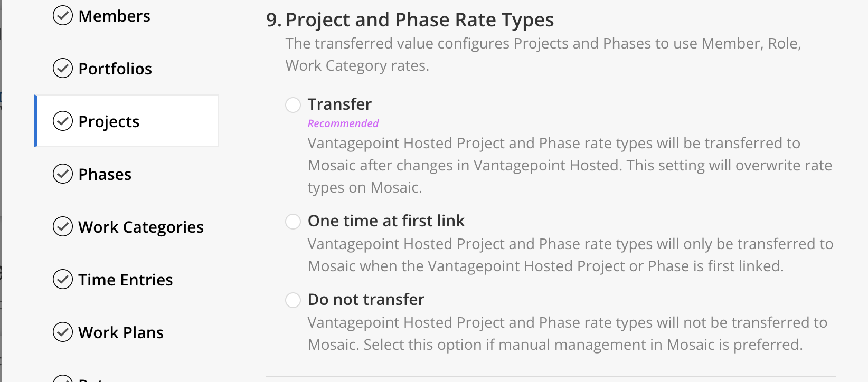Click the Time Entries checkmark icon

coord(63,279)
